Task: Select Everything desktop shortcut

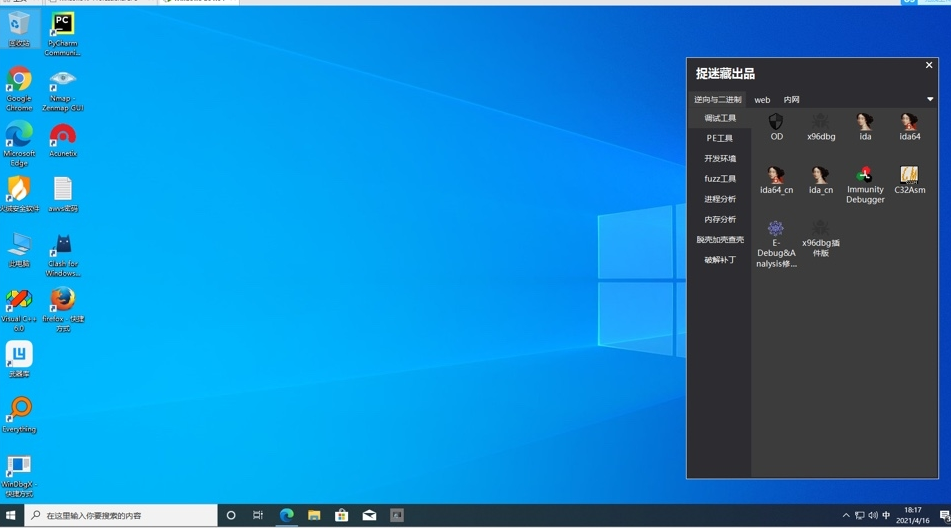Action: coord(19,415)
